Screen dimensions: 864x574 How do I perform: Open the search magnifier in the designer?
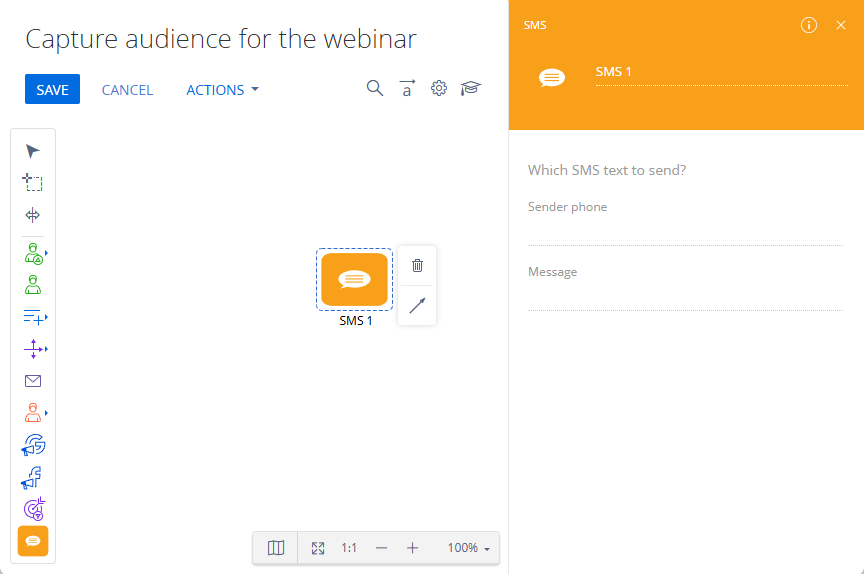[x=375, y=89]
